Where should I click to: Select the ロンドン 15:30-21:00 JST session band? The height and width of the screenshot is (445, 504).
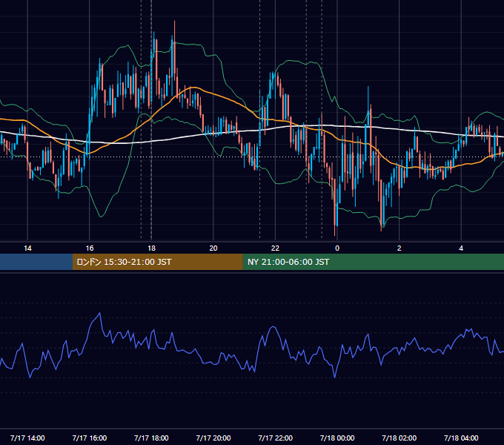coord(157,262)
